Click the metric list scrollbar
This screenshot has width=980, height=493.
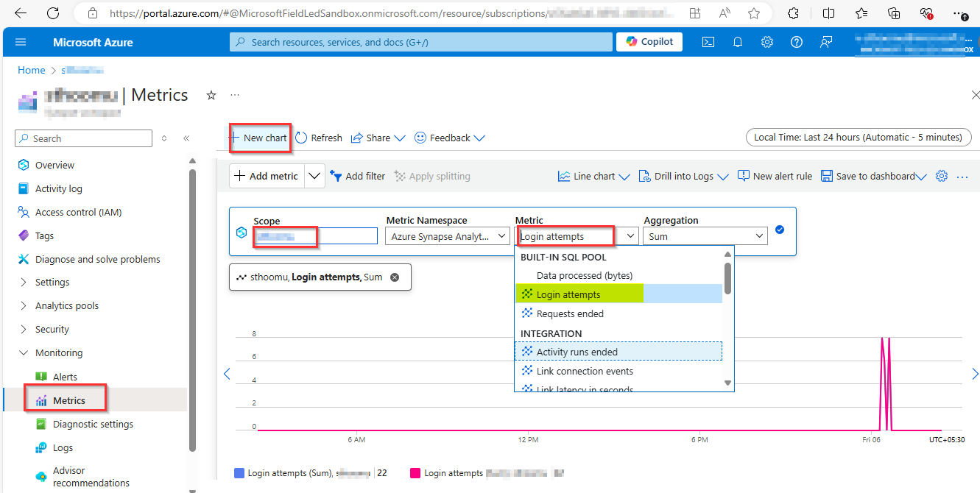point(728,278)
